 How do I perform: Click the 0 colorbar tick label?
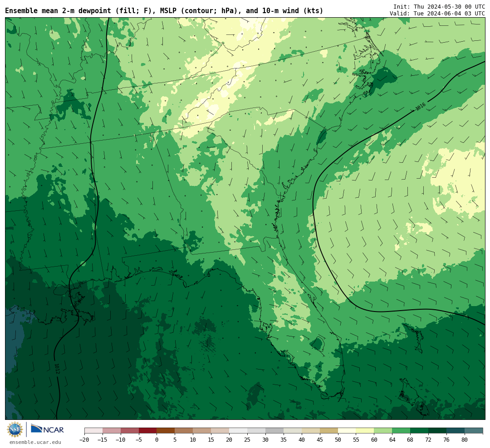click(157, 439)
